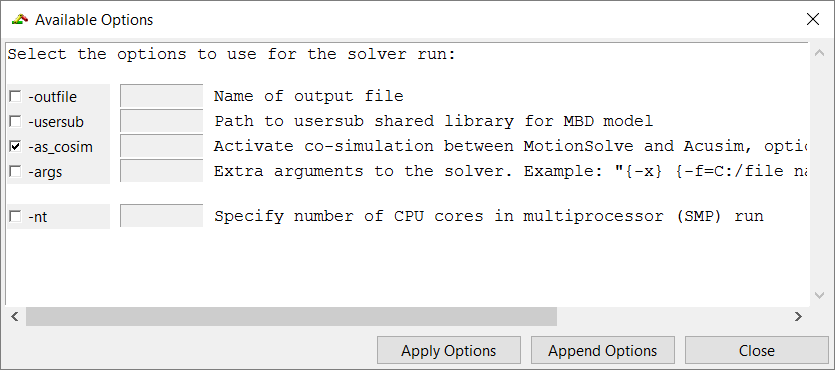Click the vertical scrollbar down arrow

[819, 295]
